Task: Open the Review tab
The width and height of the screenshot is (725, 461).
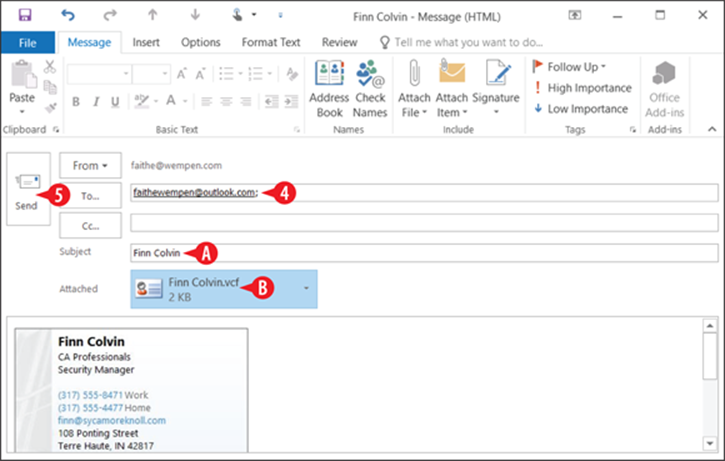Action: click(339, 43)
